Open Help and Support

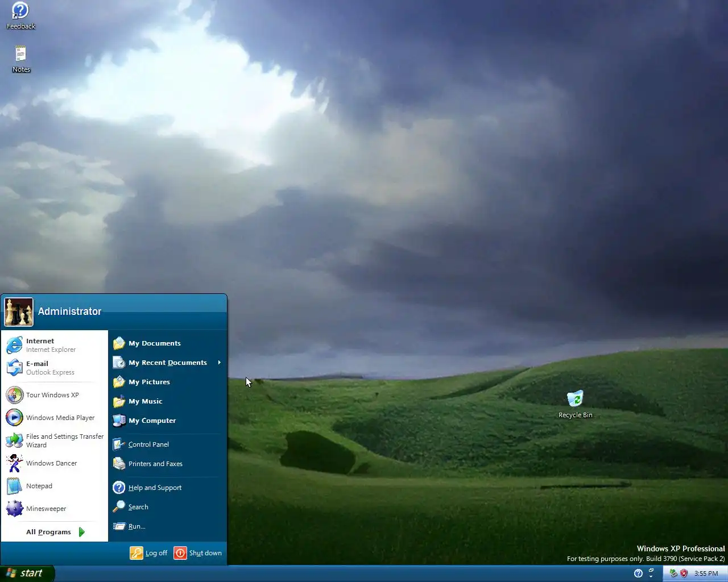(167, 488)
